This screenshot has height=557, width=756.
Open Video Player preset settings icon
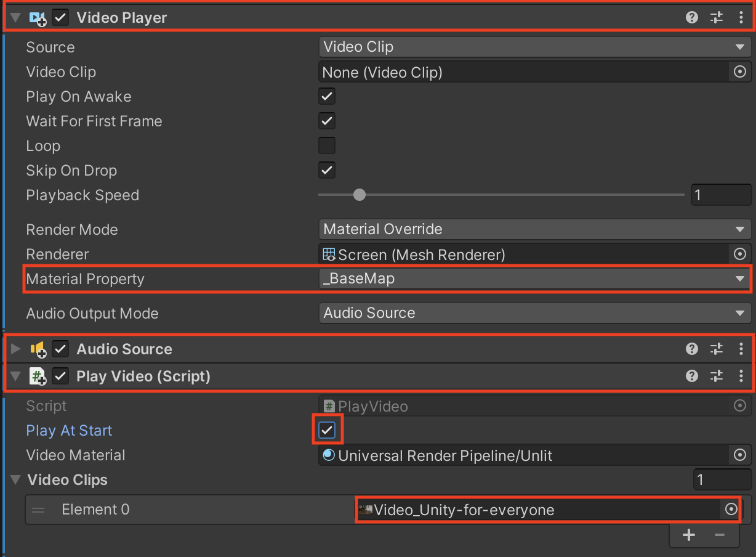(717, 18)
